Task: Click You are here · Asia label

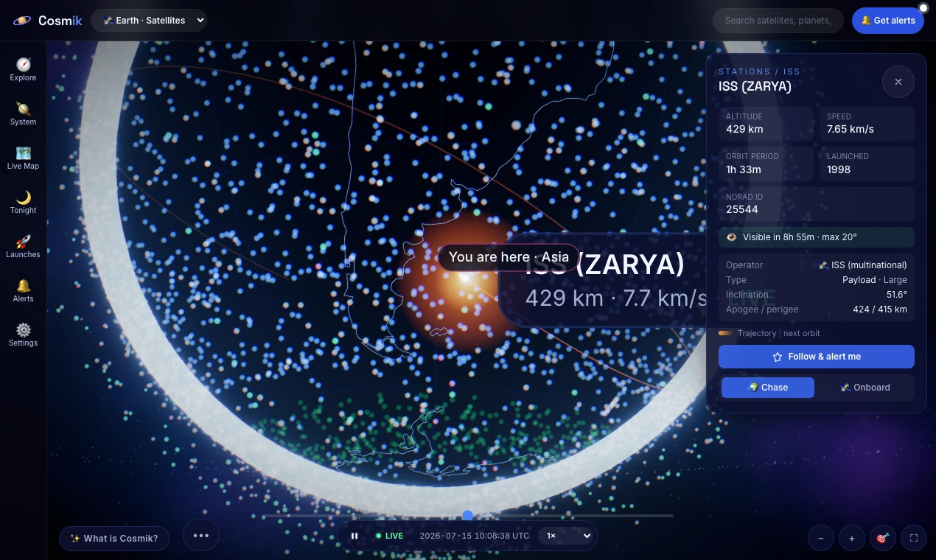Action: pos(509,257)
